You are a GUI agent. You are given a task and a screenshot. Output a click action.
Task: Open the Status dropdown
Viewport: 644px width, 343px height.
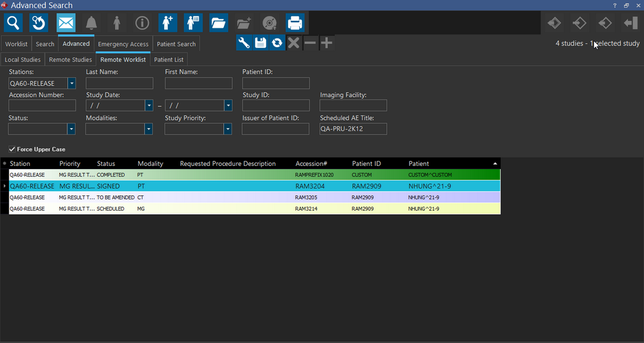(x=71, y=129)
